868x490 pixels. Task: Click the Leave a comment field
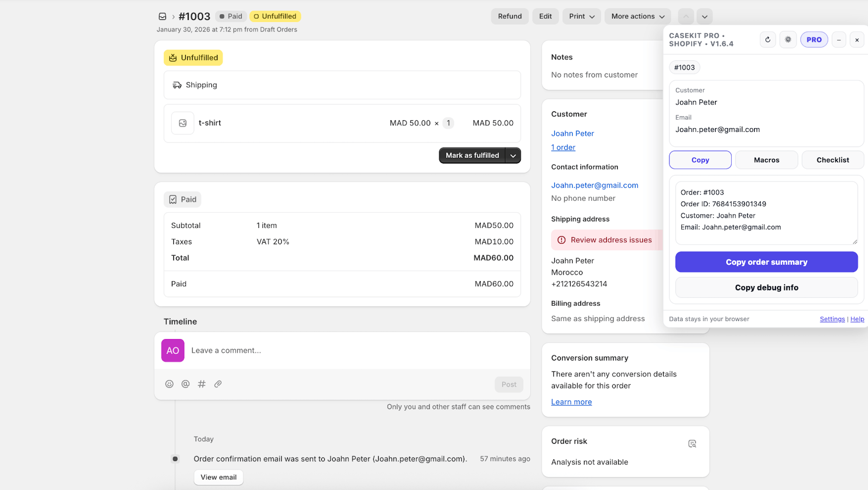click(303, 350)
